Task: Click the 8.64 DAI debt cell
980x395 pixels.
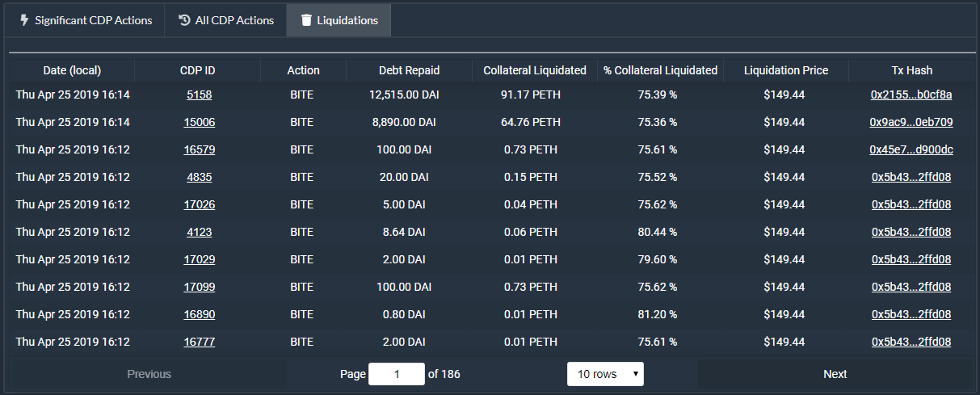Action: point(403,232)
